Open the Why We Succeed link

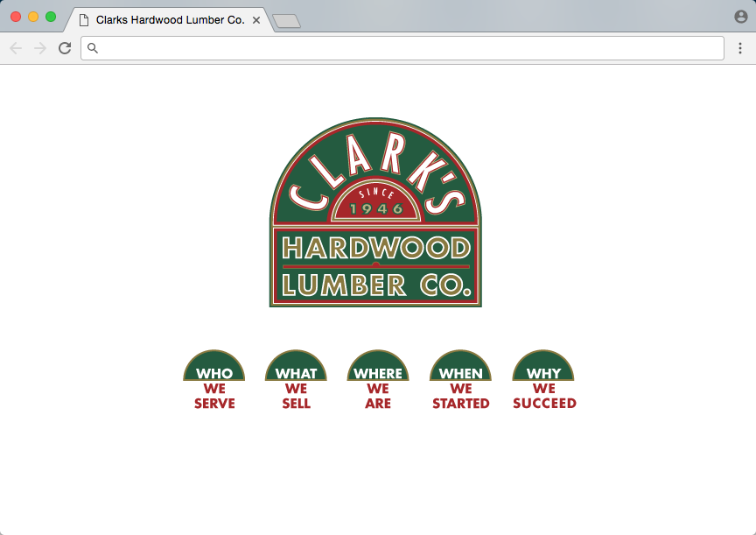click(544, 380)
